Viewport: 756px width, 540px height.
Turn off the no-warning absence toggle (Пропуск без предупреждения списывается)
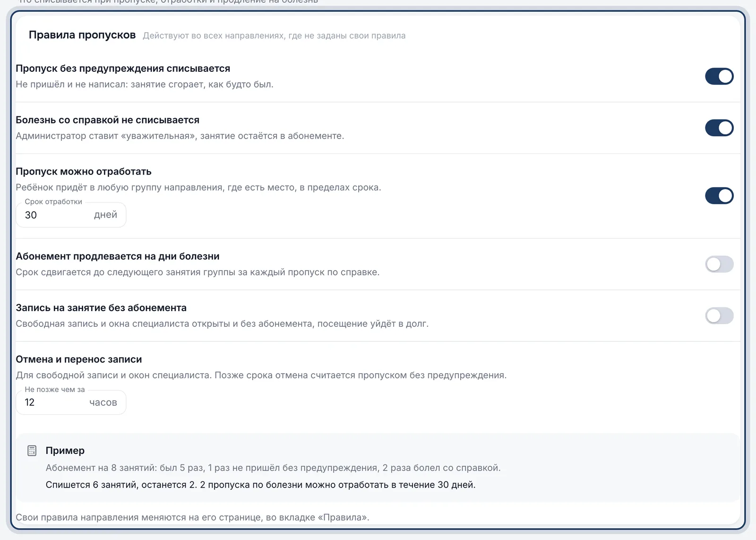click(719, 76)
